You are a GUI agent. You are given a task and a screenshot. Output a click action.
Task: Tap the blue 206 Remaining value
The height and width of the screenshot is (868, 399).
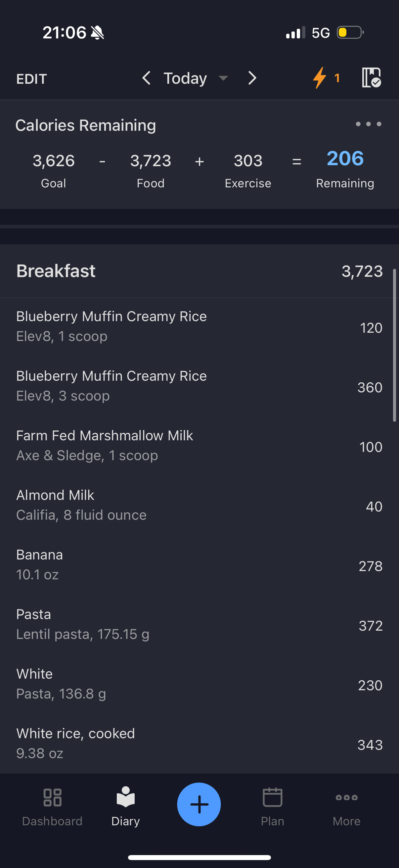tap(345, 158)
